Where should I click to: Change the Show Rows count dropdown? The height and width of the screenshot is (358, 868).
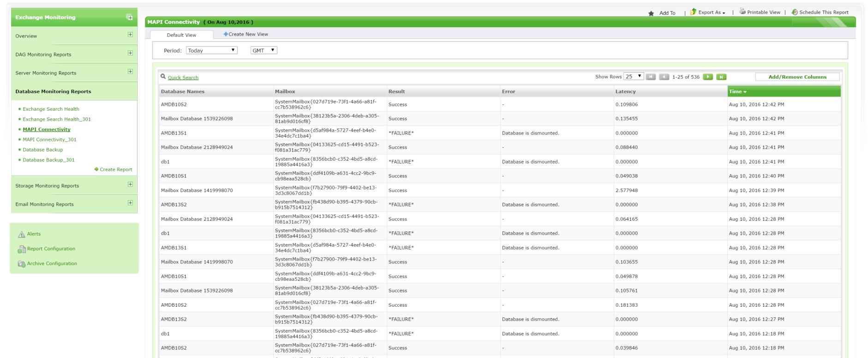point(633,77)
